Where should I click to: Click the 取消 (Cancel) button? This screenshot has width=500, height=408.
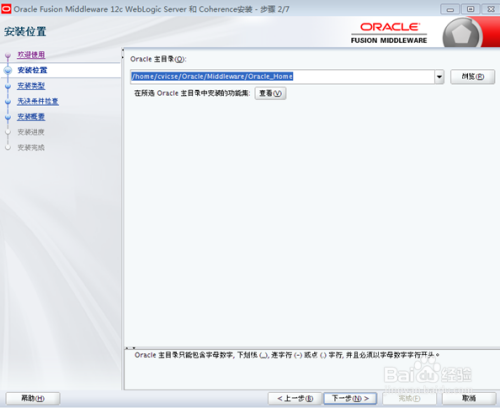tap(469, 398)
